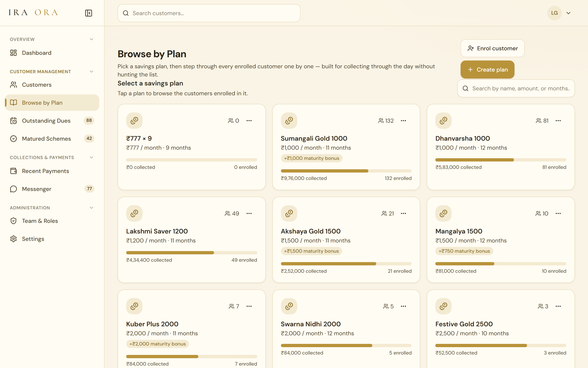The height and width of the screenshot is (368, 588).
Task: Focus the search by name, amount, months field
Action: (x=516, y=88)
